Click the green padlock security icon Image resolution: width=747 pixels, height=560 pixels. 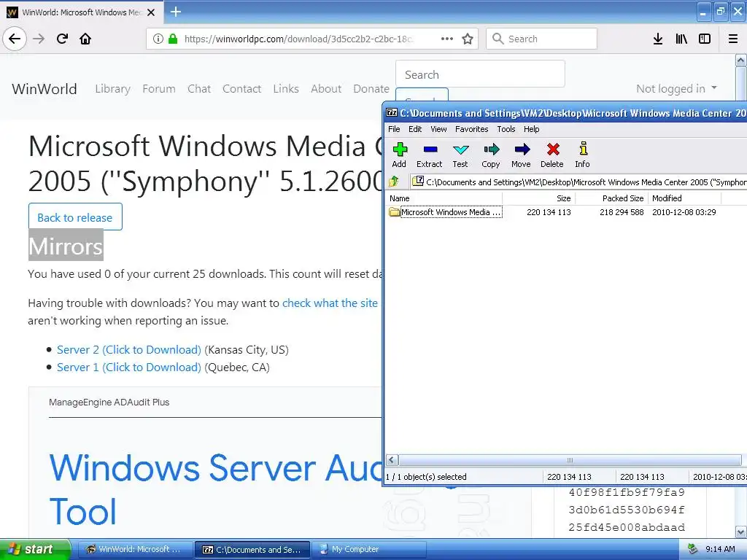[x=173, y=39]
